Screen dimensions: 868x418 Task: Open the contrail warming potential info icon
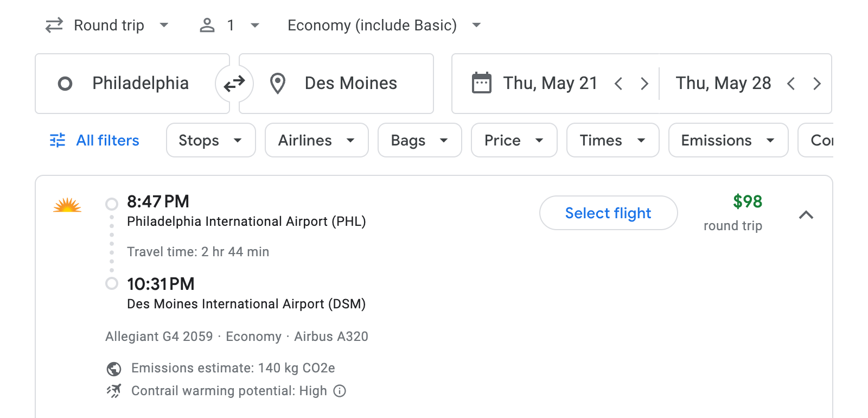(x=340, y=391)
